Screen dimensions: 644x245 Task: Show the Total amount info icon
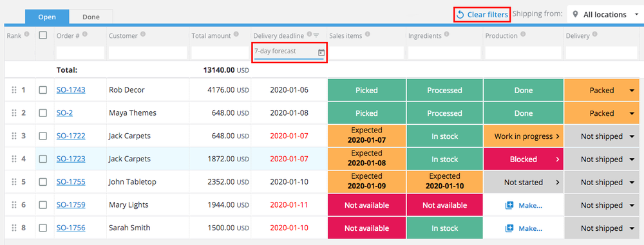(236, 35)
